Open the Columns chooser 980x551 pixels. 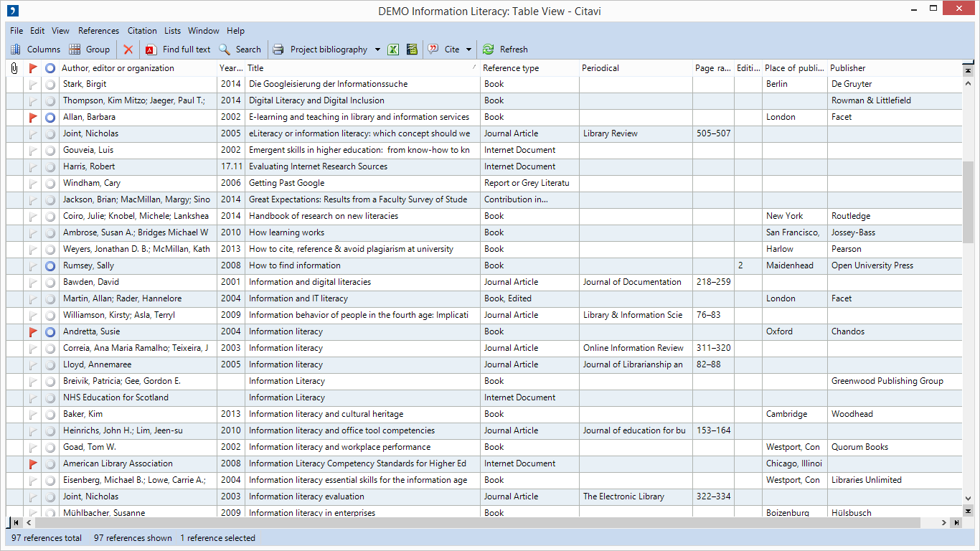35,50
